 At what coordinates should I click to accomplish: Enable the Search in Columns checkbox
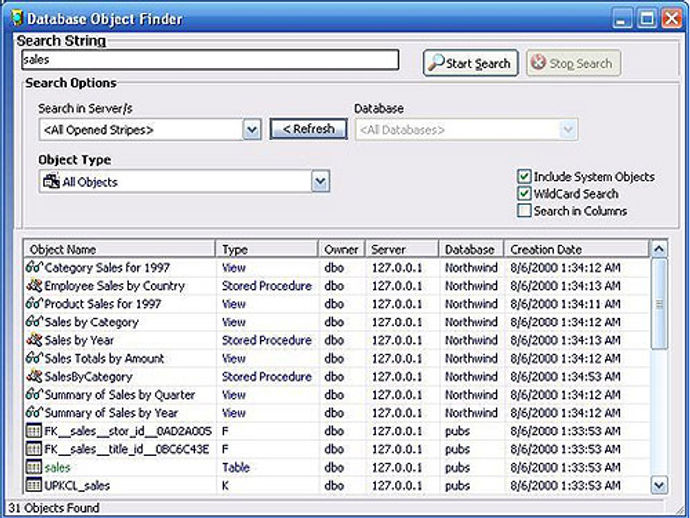[x=524, y=211]
